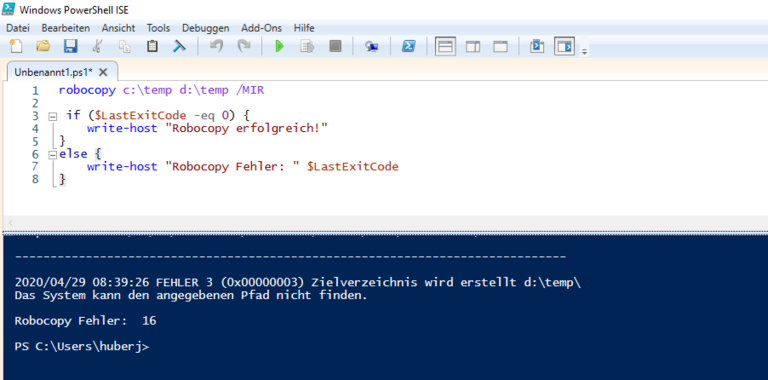768x380 pixels.
Task: Run the script with the green play icon
Action: click(x=280, y=47)
